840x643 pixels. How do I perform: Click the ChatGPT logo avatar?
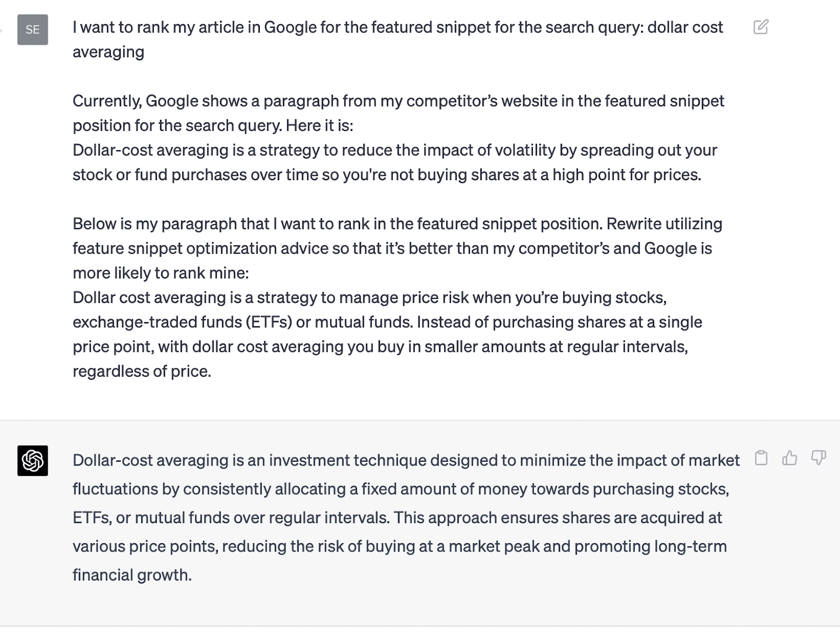pyautogui.click(x=33, y=461)
